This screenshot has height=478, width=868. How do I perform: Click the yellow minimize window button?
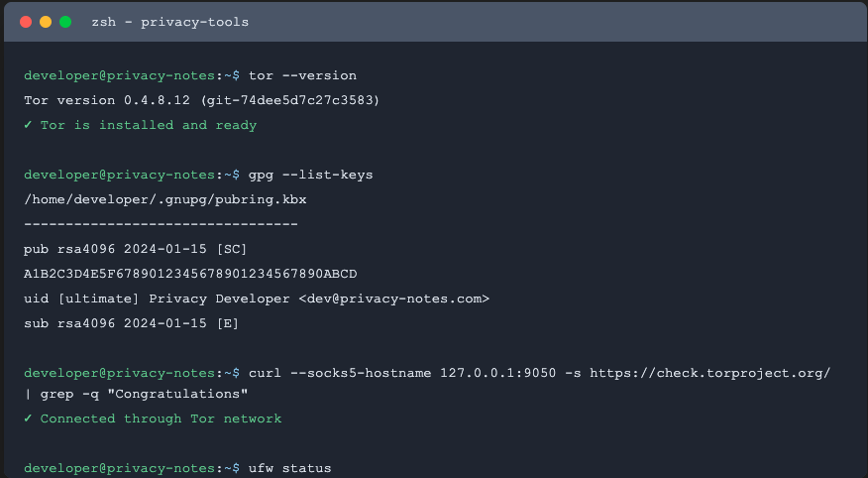(46, 22)
